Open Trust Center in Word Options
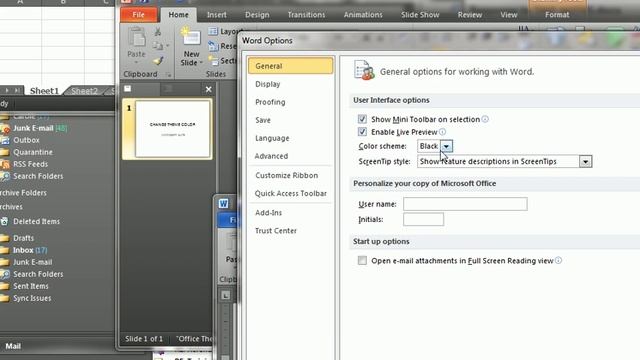The image size is (640, 360). 291,231
